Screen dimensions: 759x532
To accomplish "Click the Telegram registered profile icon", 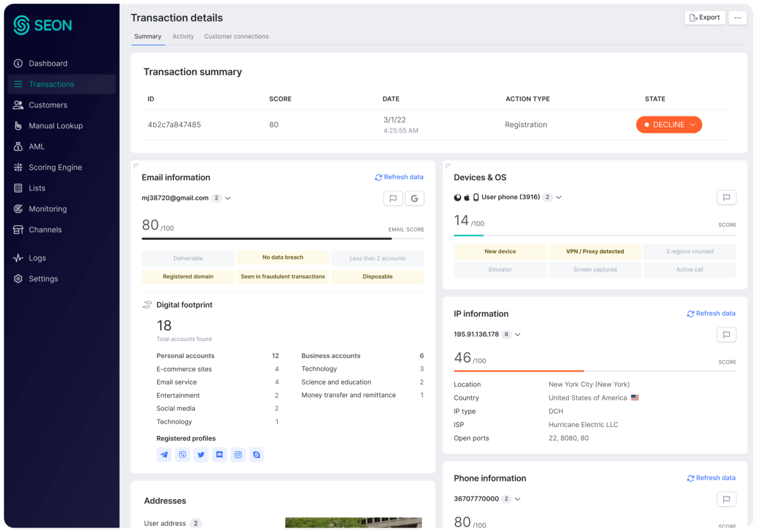I will (x=164, y=454).
